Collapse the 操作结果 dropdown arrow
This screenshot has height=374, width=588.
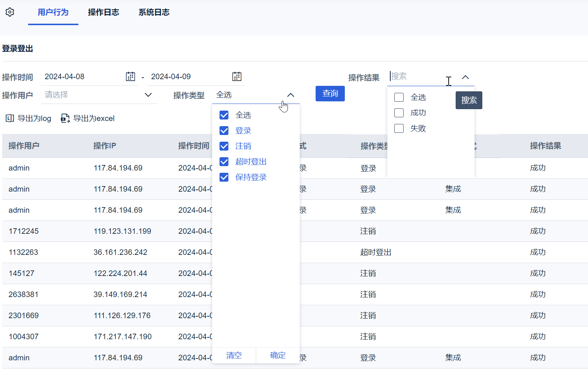(465, 77)
